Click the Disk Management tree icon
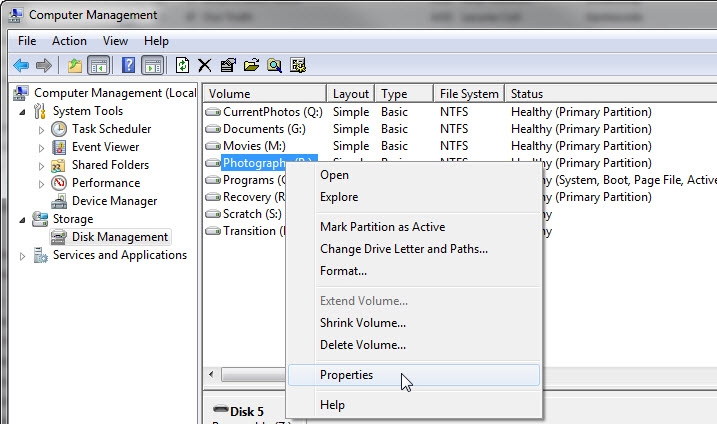Screen dimensions: 717x424 (x=59, y=237)
